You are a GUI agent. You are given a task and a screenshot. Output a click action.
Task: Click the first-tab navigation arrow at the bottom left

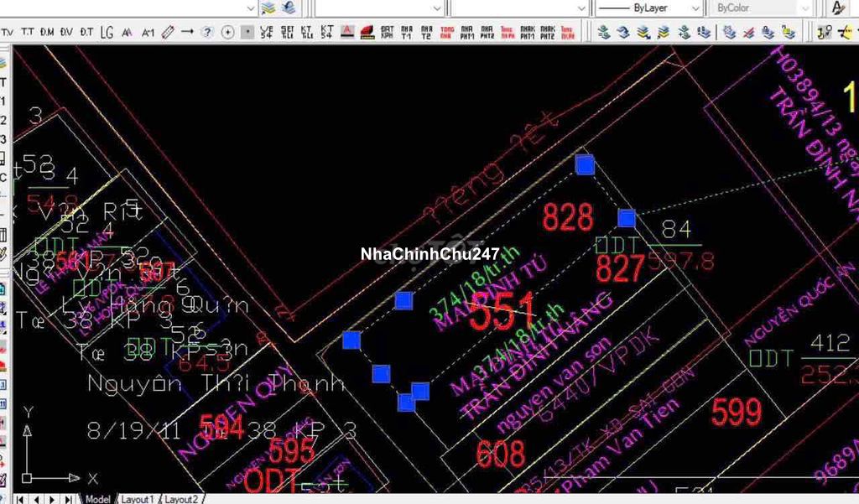(20, 499)
